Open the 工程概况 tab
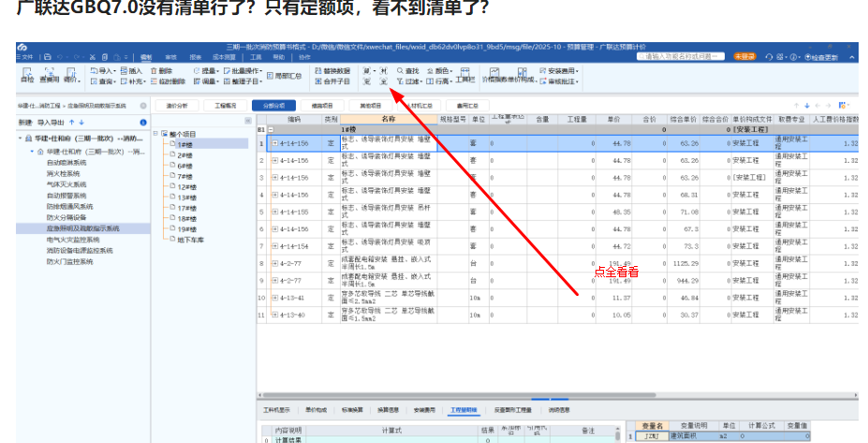This screenshot has width=868, height=443. click(226, 105)
